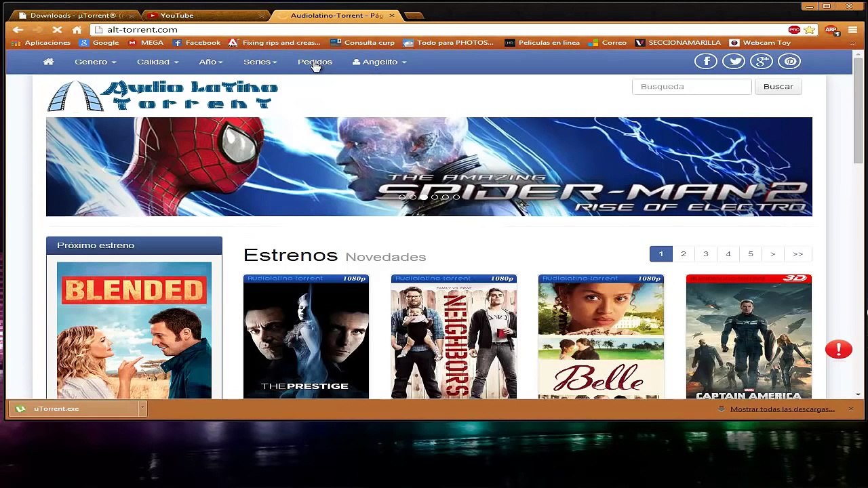Expand the Año dropdown menu
868x488 pixels.
tap(211, 62)
